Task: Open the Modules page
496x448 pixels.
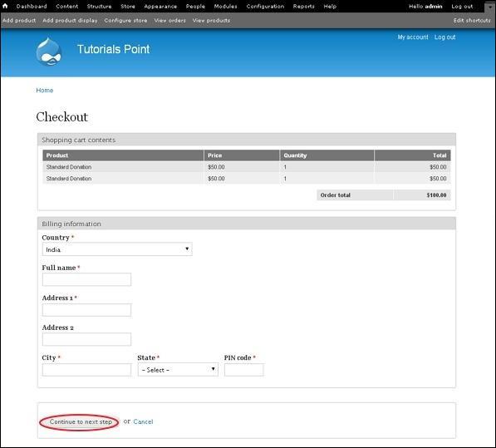Action: coord(225,7)
